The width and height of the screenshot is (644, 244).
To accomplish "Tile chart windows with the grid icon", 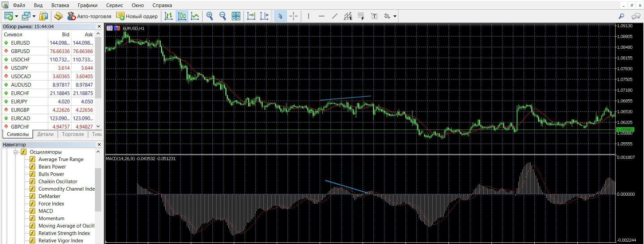I will tap(236, 16).
